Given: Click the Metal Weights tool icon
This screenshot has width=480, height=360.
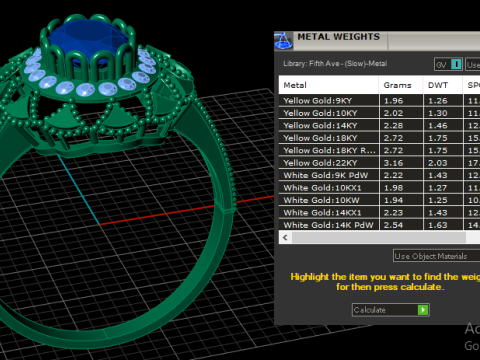Looking at the screenshot, I should [284, 41].
